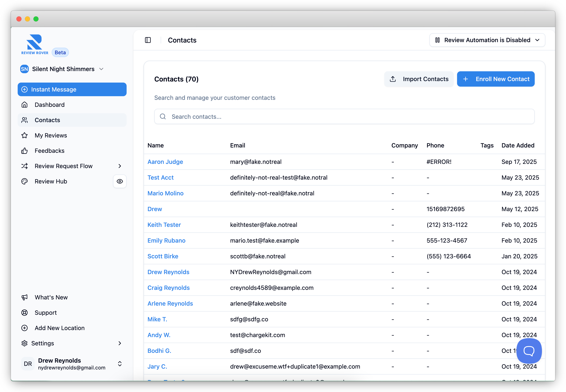The width and height of the screenshot is (566, 392).
Task: Click the My Reviews star icon
Action: [x=24, y=135]
